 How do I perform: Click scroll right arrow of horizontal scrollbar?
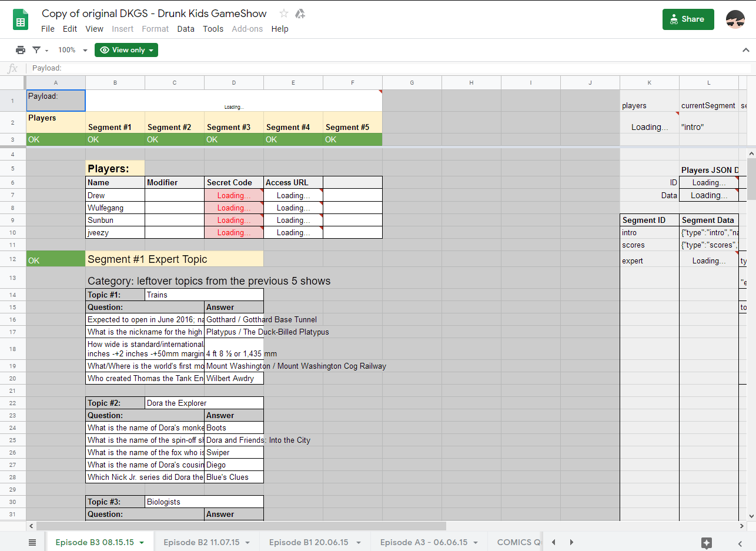click(742, 526)
